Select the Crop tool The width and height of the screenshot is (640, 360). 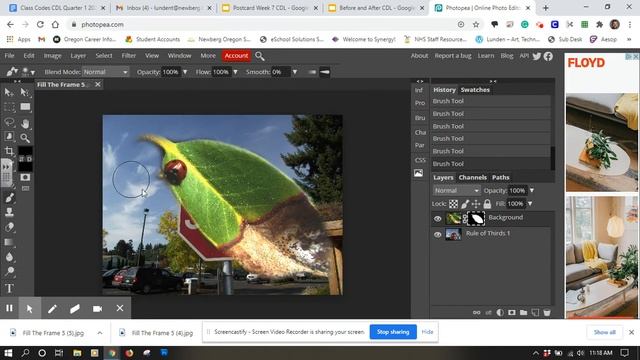click(x=9, y=151)
